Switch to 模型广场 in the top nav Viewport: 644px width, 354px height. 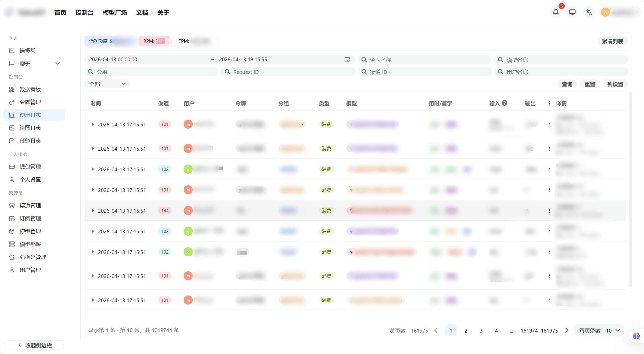[115, 13]
